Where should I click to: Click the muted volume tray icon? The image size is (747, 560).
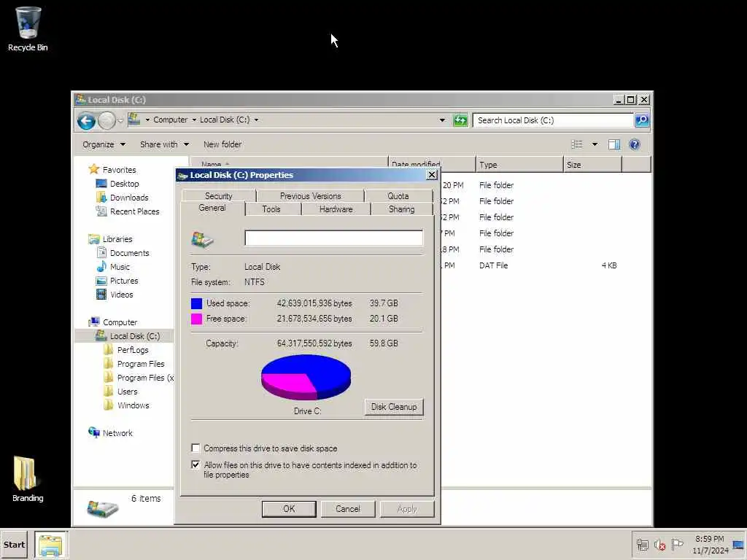(x=659, y=545)
